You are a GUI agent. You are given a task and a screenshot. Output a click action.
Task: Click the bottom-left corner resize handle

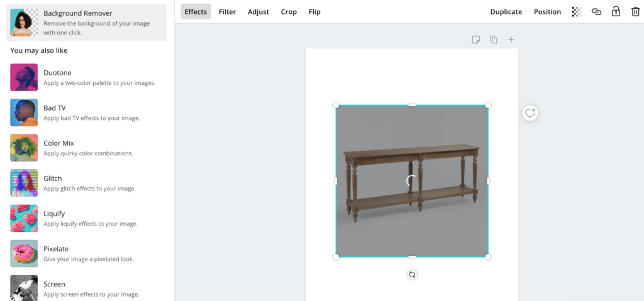coord(336,257)
